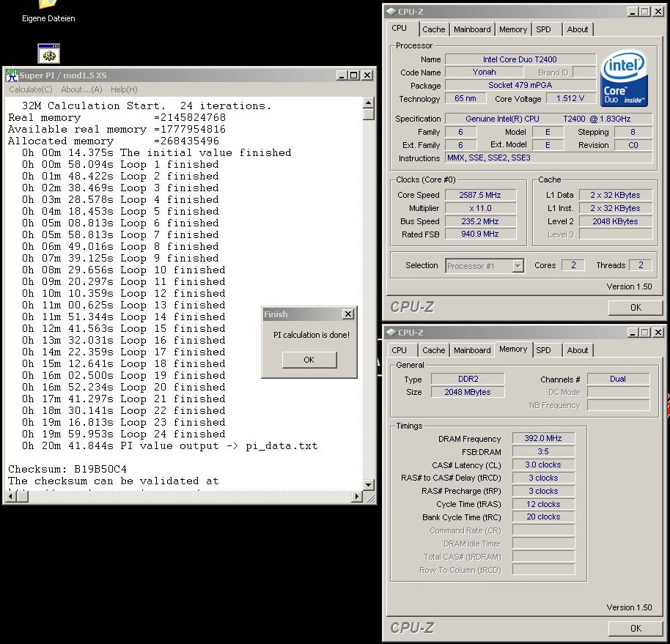This screenshot has width=670, height=644.
Task: Click the Super PI window resize grip
Action: tap(370, 498)
